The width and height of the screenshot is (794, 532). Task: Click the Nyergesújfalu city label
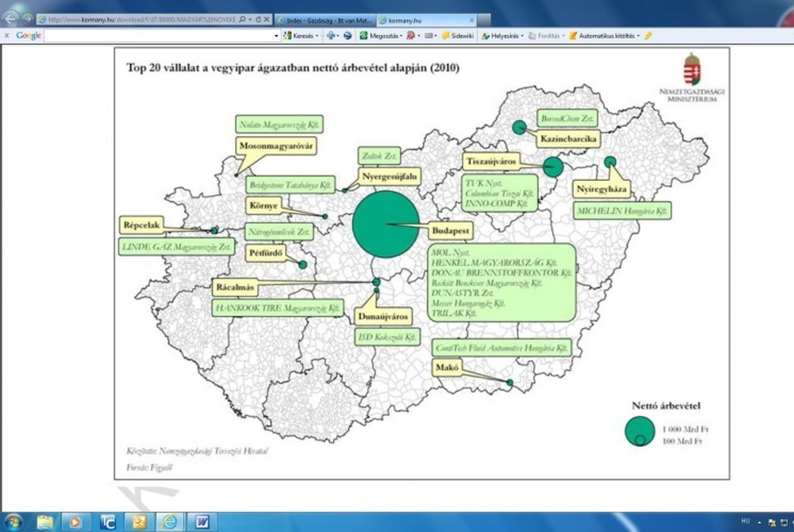point(389,177)
